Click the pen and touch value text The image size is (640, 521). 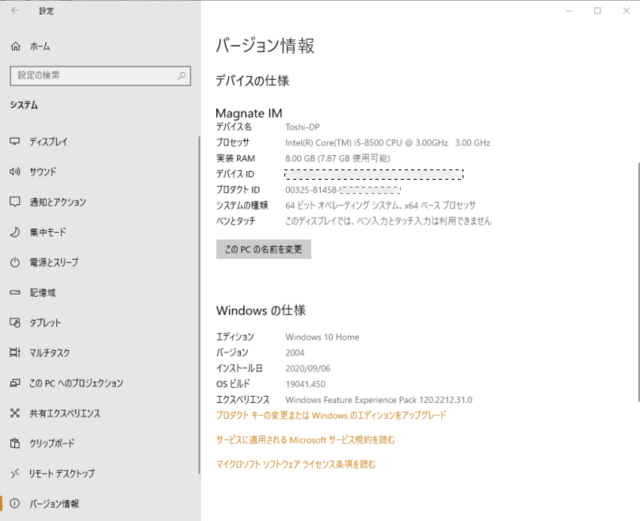[x=388, y=221]
